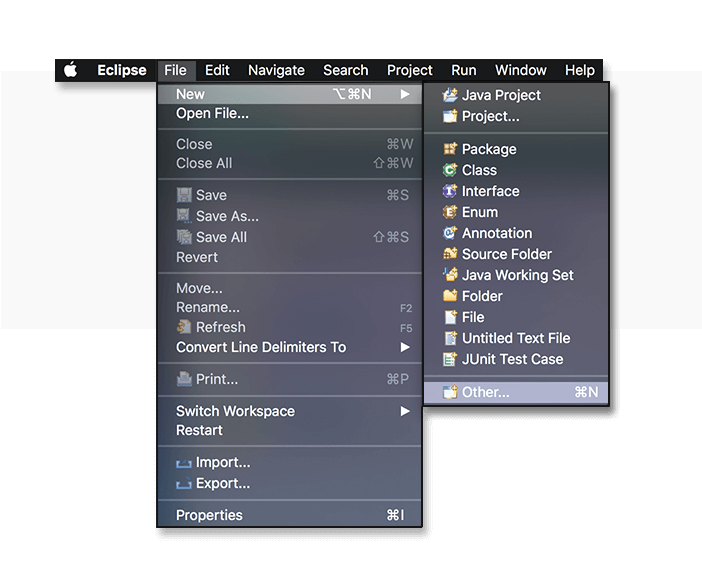
Task: Open the Navigate menu
Action: 276,70
